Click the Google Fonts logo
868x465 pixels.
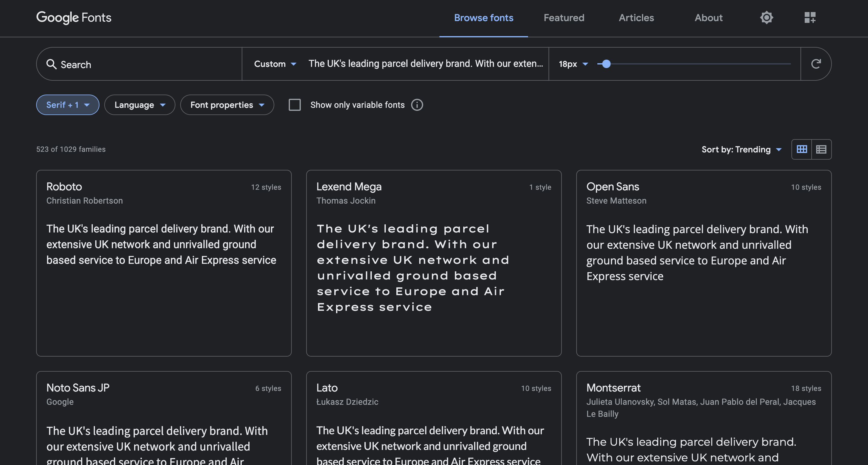(74, 17)
